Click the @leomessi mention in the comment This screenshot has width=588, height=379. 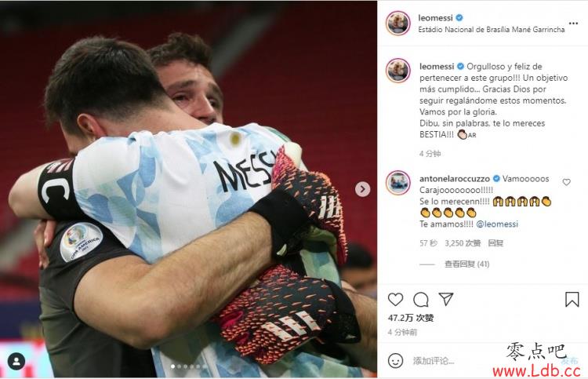click(x=497, y=224)
